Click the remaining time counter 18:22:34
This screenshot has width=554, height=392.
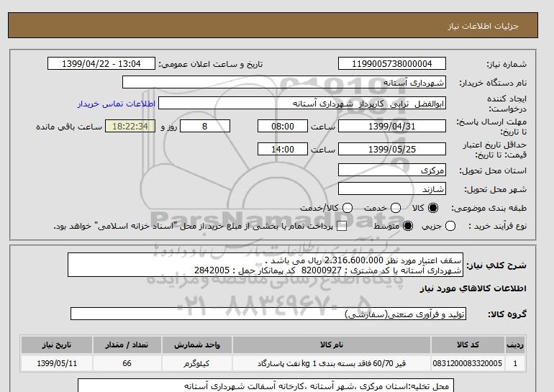[x=130, y=126]
